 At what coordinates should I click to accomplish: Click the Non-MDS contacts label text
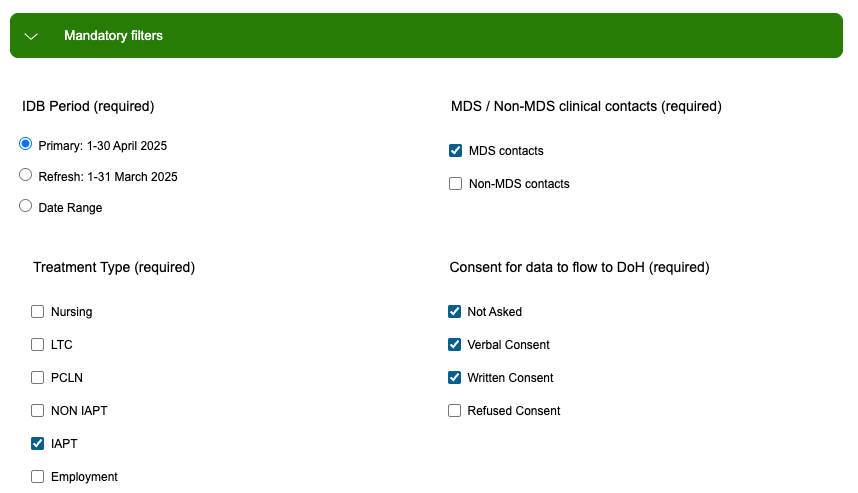519,184
